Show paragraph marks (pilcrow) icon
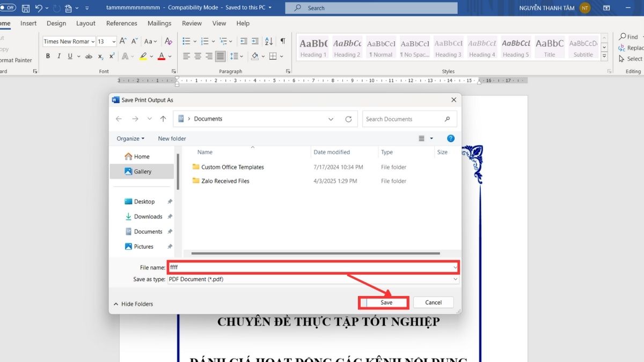 283,41
